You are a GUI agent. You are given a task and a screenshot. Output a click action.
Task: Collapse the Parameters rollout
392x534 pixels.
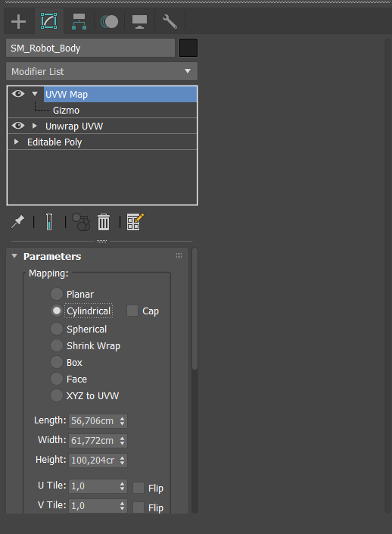pos(14,256)
